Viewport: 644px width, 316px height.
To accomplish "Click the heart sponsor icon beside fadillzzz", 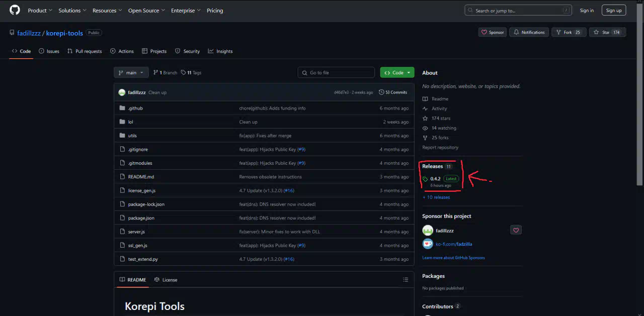I will pos(516,230).
